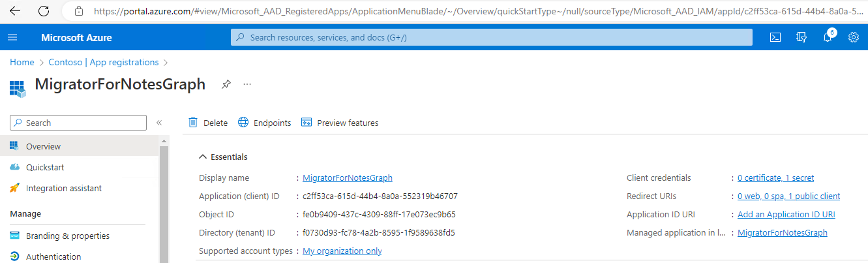Select Quickstart in the sidebar
Screen dimensions: 868x263
tap(45, 167)
